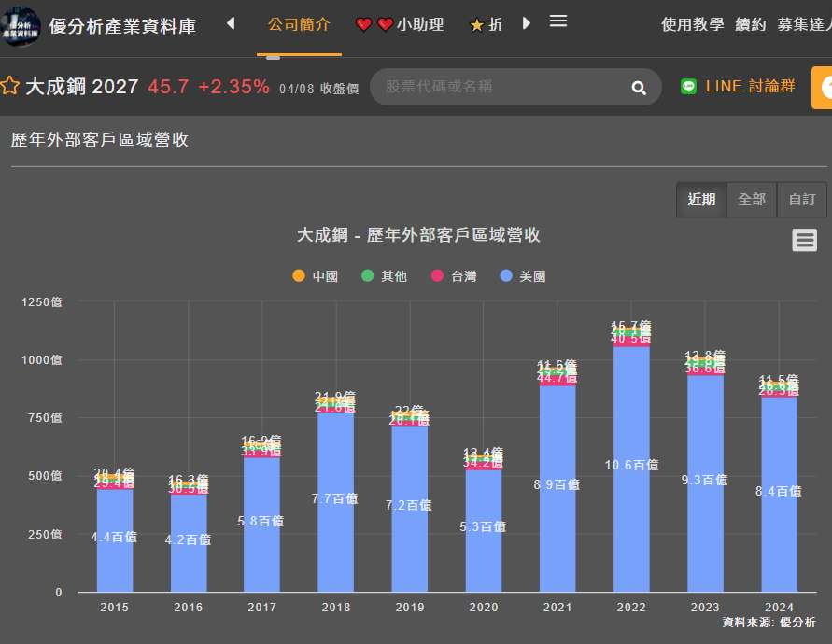832x644 pixels.
Task: Click the 歷年外部客戶區域營收 section heading
Action: point(100,139)
